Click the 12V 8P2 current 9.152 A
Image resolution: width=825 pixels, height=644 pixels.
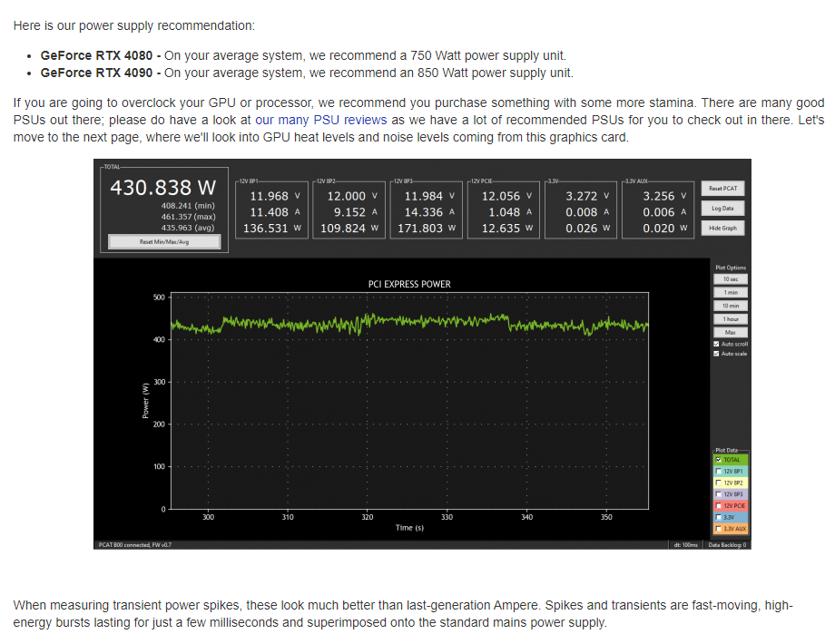(x=355, y=212)
